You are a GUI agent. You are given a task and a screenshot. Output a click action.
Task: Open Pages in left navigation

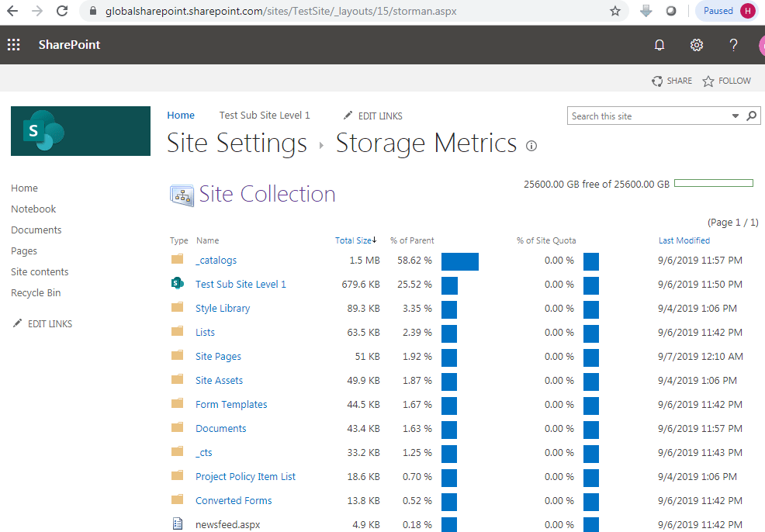pyautogui.click(x=24, y=251)
